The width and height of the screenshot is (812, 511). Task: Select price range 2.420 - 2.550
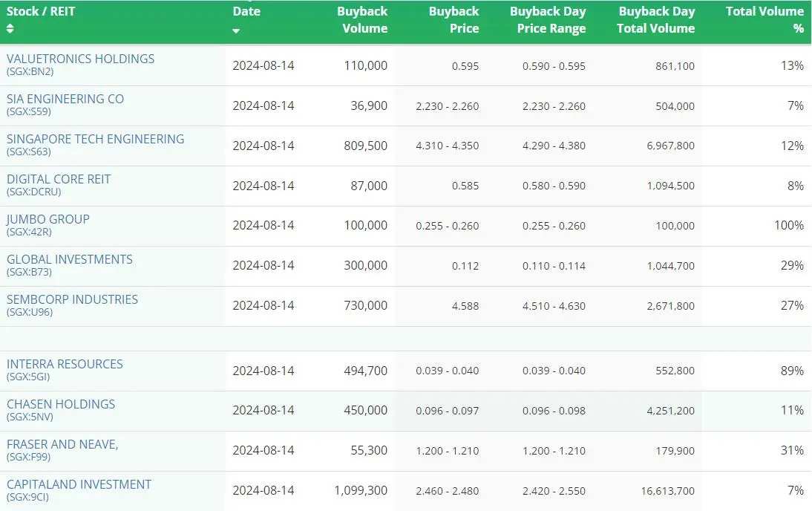tap(554, 491)
